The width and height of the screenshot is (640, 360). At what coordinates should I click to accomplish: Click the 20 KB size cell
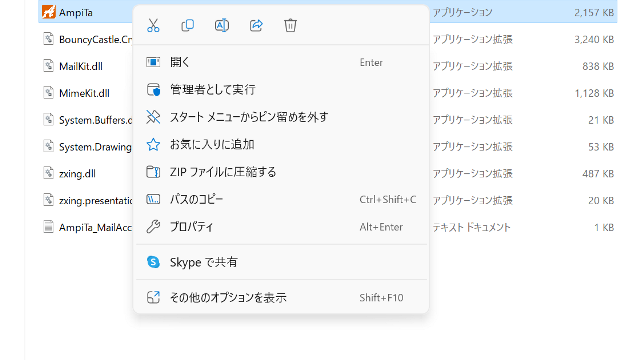coord(601,200)
